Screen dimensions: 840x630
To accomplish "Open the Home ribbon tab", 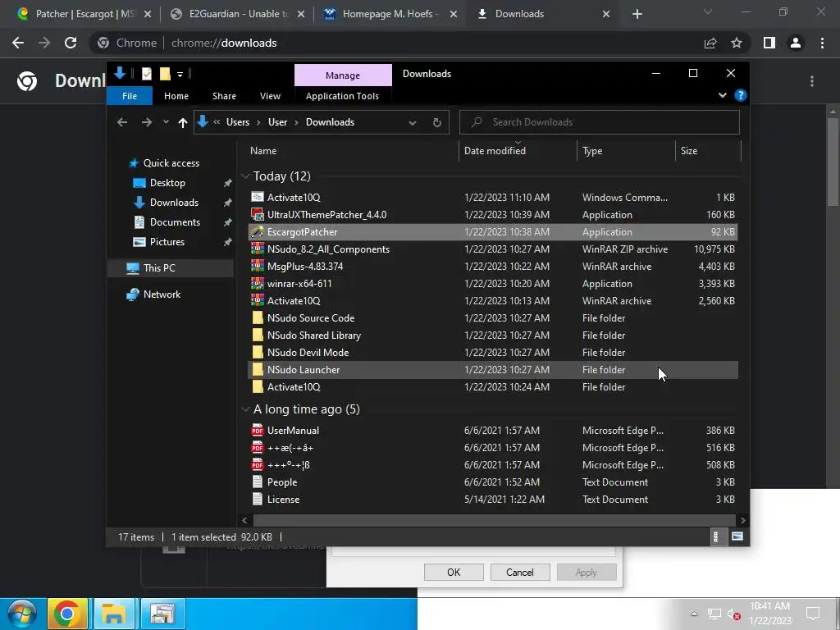I will (176, 96).
